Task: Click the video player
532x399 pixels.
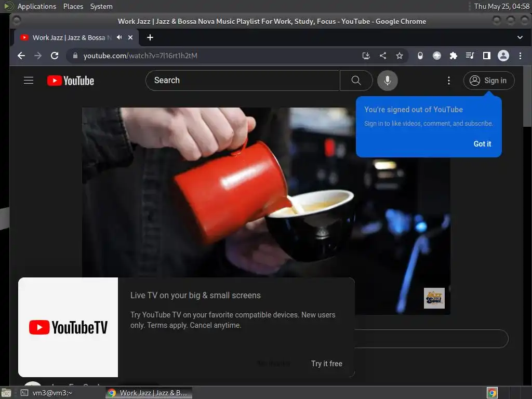Action: 266,211
